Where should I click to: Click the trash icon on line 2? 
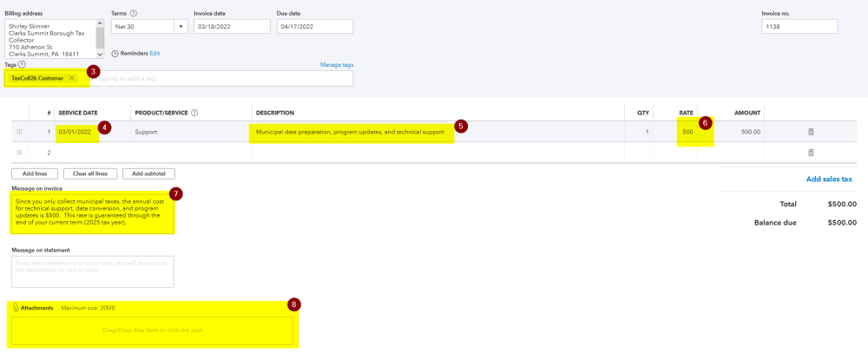[811, 153]
